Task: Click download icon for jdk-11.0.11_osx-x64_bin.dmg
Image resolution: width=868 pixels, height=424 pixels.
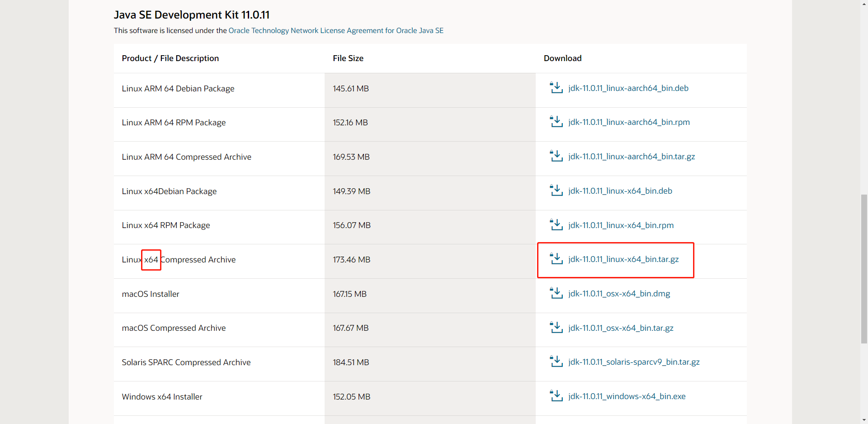Action: click(556, 293)
